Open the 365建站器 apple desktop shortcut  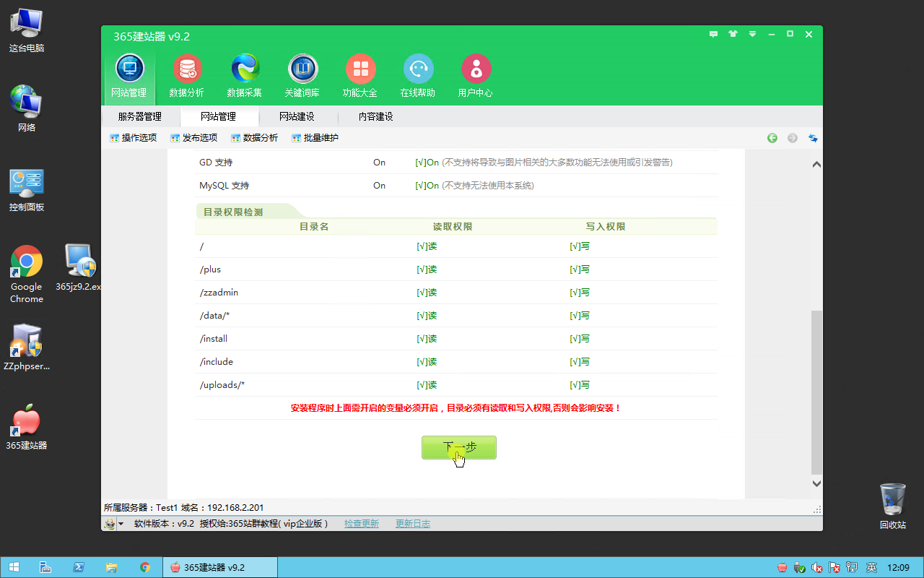click(x=27, y=427)
